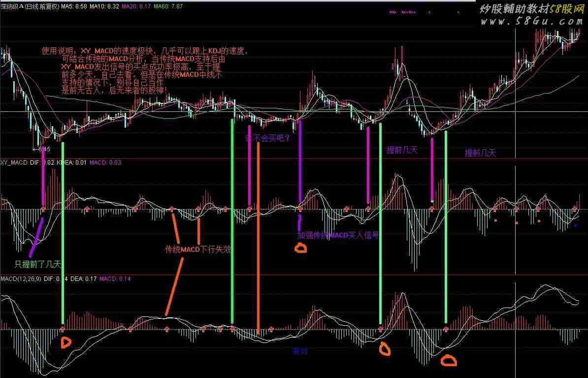The height and width of the screenshot is (378, 588).
Task: Click the KDEA: 0.01 value in XY_MACD panel
Action: 71,163
